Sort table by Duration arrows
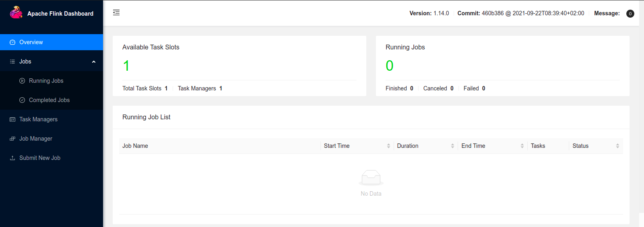The image size is (644, 227). pyautogui.click(x=452, y=146)
